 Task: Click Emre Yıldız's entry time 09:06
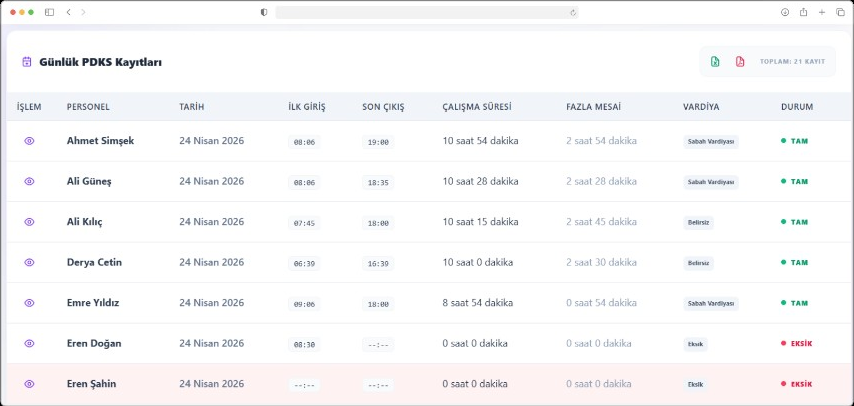tap(304, 304)
